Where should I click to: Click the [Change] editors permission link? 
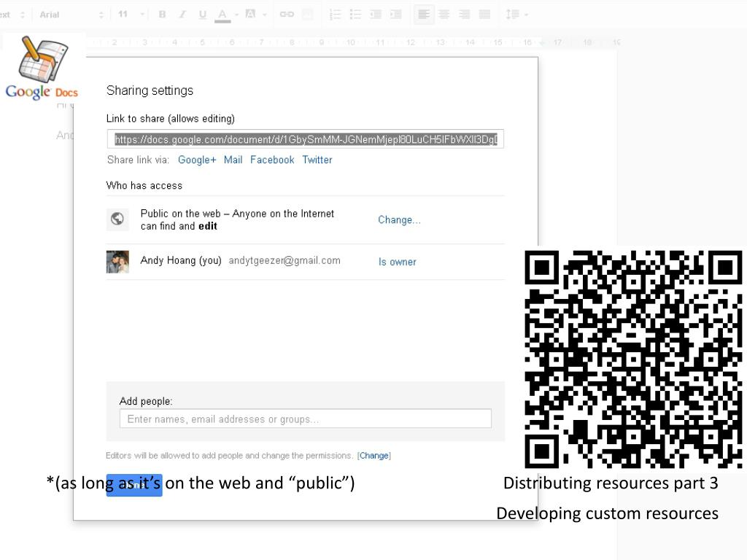[374, 456]
